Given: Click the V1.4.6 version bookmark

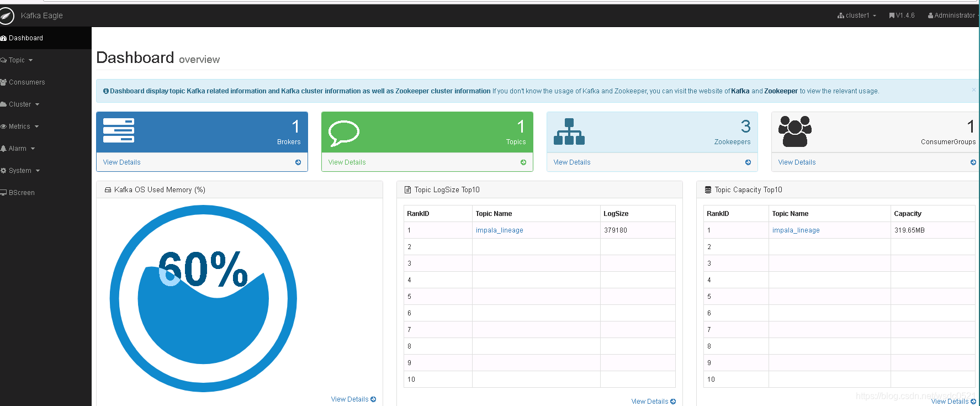Looking at the screenshot, I should [x=902, y=15].
